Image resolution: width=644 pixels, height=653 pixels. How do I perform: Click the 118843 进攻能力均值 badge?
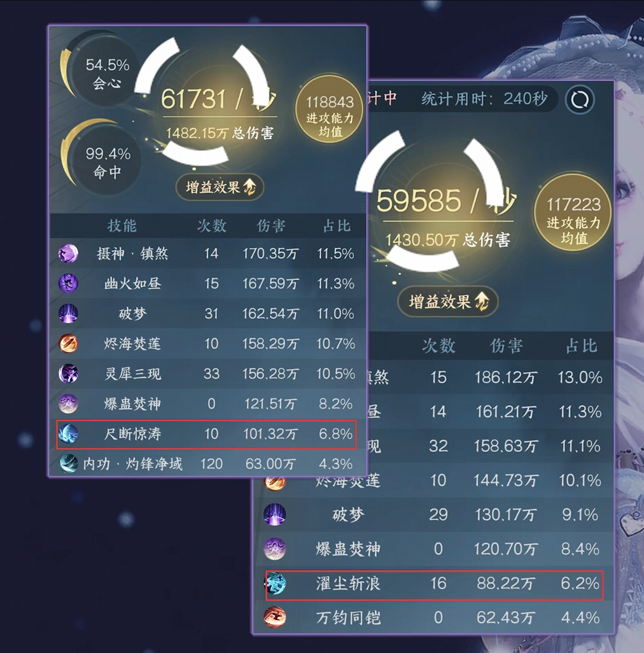[x=329, y=109]
